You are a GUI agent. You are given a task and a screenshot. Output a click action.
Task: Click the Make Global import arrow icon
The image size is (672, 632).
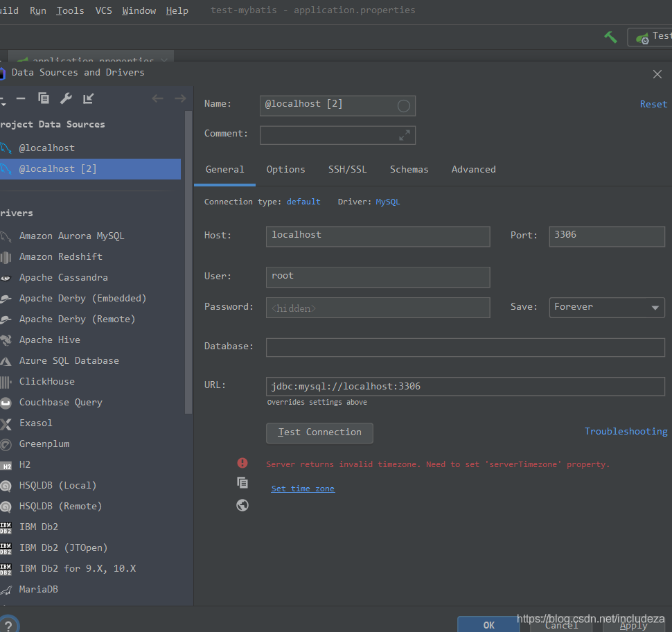click(88, 98)
